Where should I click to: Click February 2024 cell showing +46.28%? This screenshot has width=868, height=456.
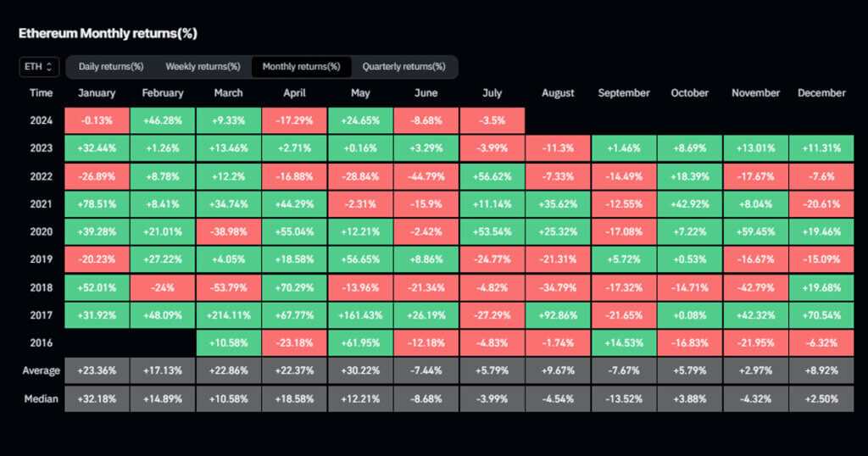(163, 120)
